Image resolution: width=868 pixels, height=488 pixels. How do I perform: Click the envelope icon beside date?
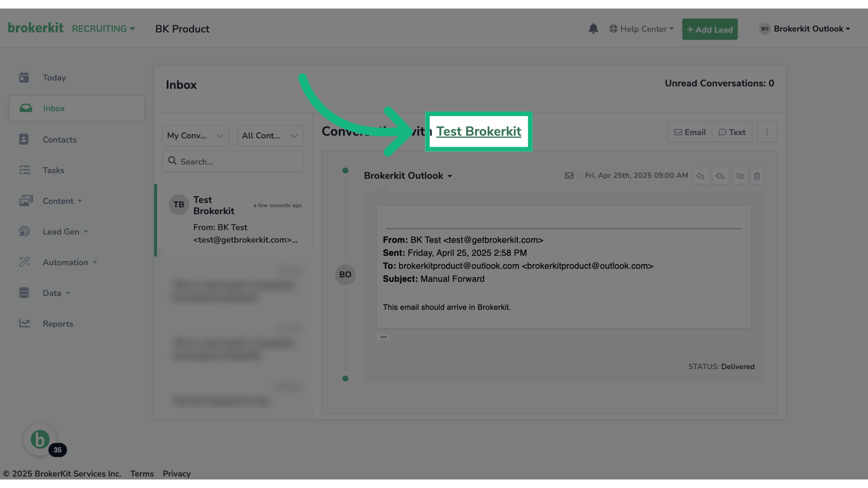(x=569, y=176)
